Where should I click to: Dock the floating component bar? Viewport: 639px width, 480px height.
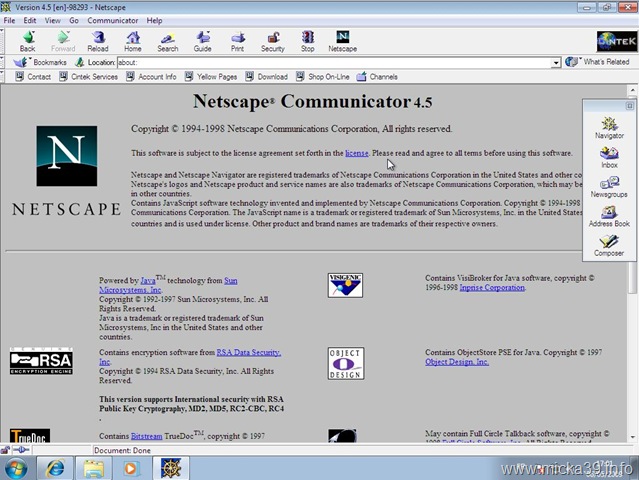point(630,106)
